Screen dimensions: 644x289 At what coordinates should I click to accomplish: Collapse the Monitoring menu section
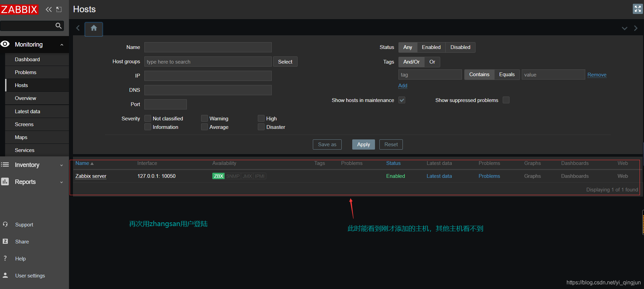(62, 45)
